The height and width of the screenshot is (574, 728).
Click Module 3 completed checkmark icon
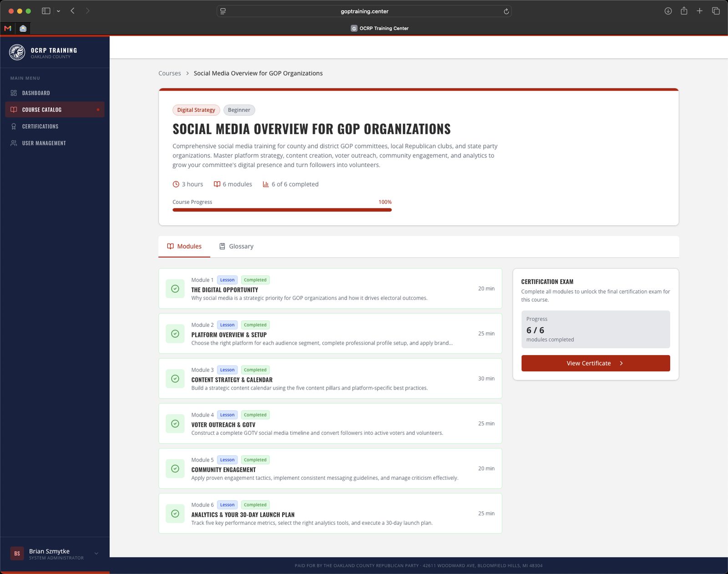(x=175, y=379)
